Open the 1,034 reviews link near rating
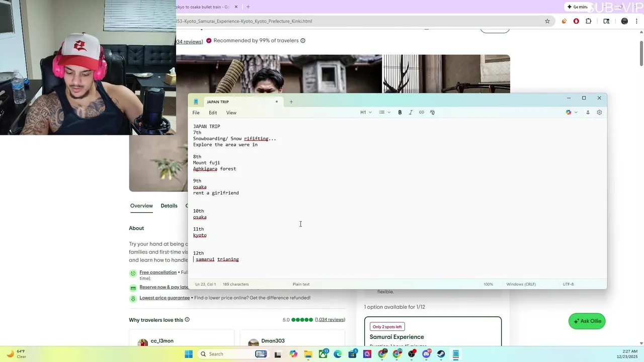This screenshot has height=362, width=644. [330, 320]
